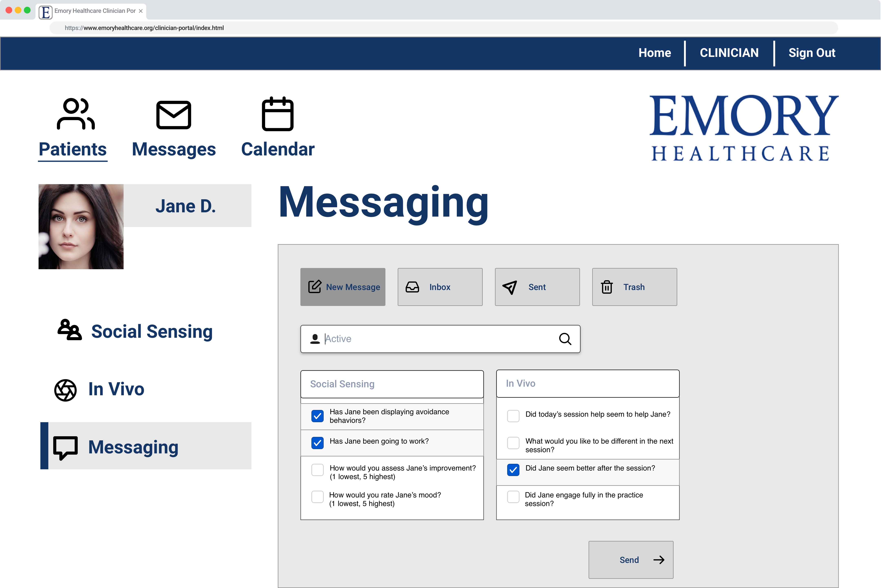The image size is (881, 588).
Task: Check Did today's session help Jane
Action: 513,416
